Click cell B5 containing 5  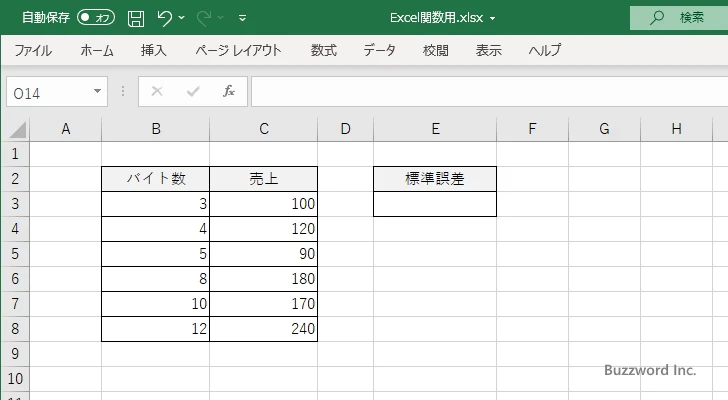point(156,254)
